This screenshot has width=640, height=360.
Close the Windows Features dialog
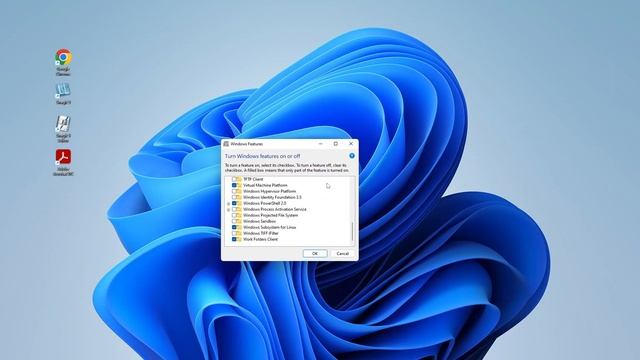click(351, 144)
